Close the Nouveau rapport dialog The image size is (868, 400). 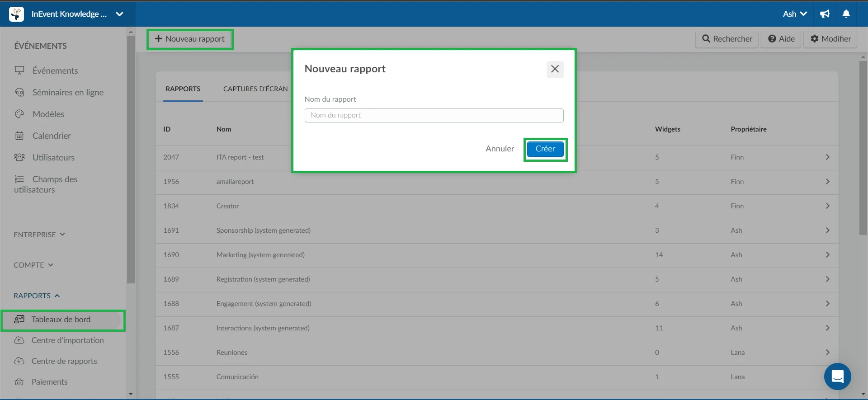555,69
